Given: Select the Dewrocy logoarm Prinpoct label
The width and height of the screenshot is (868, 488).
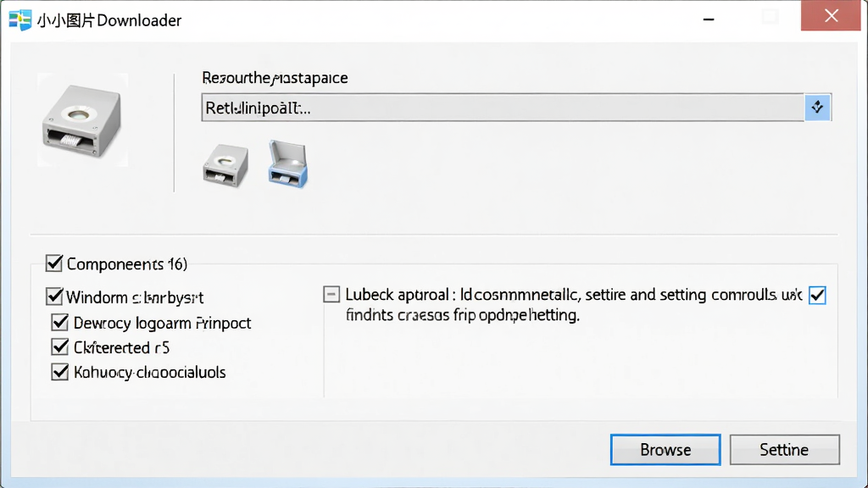Looking at the screenshot, I should pos(162,323).
